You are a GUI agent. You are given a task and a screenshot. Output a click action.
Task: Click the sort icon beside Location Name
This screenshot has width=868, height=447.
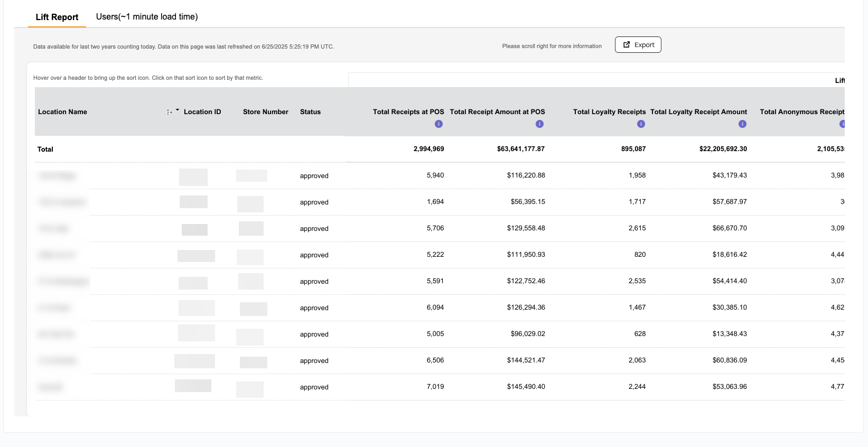coord(169,112)
